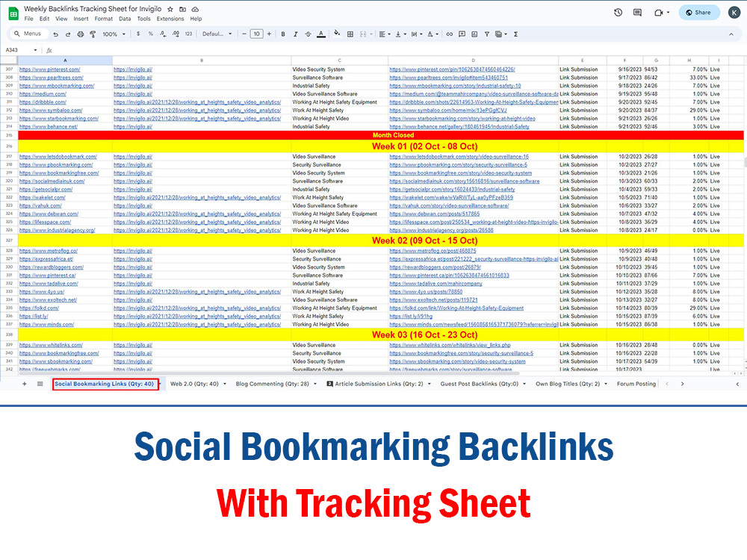Switch to Blog Commenting (Qty: 28) tab
The height and width of the screenshot is (560, 747).
coord(272,384)
